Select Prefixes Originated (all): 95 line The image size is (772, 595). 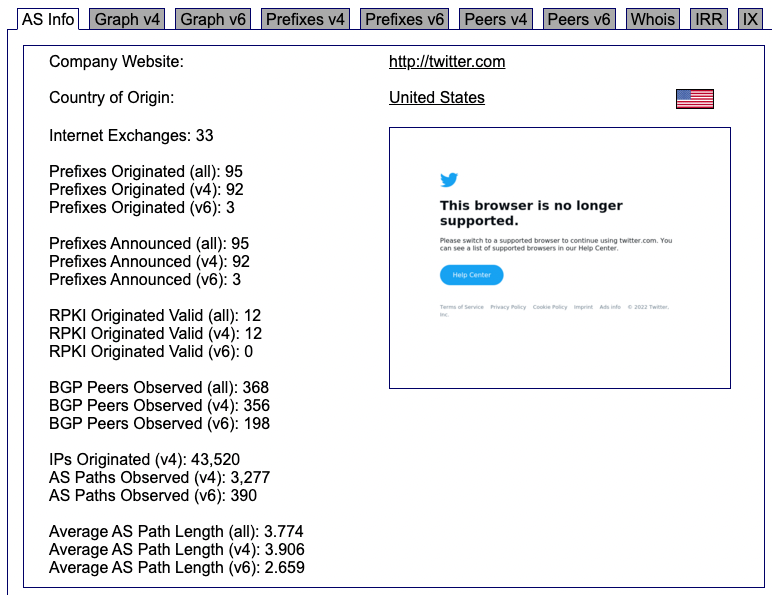pos(146,171)
